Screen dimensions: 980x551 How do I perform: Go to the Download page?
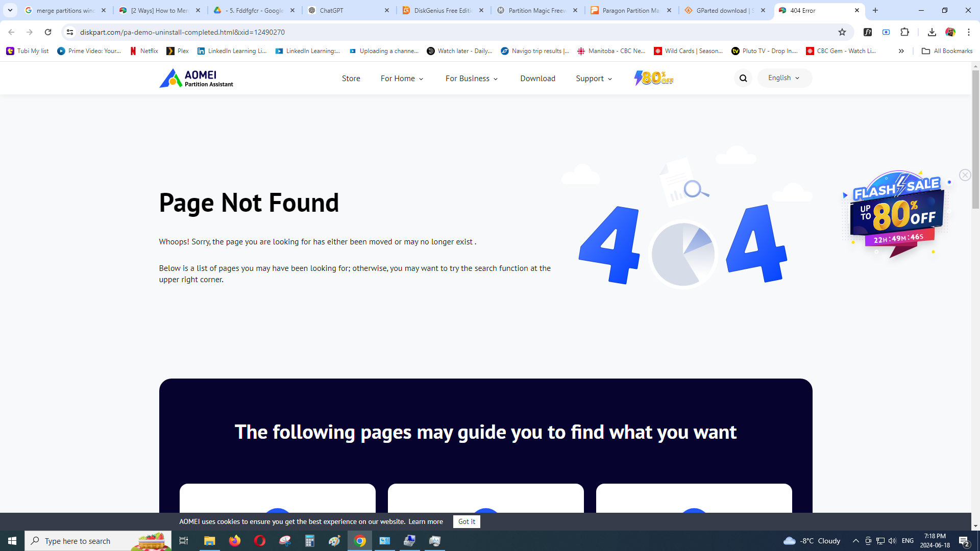click(x=537, y=79)
